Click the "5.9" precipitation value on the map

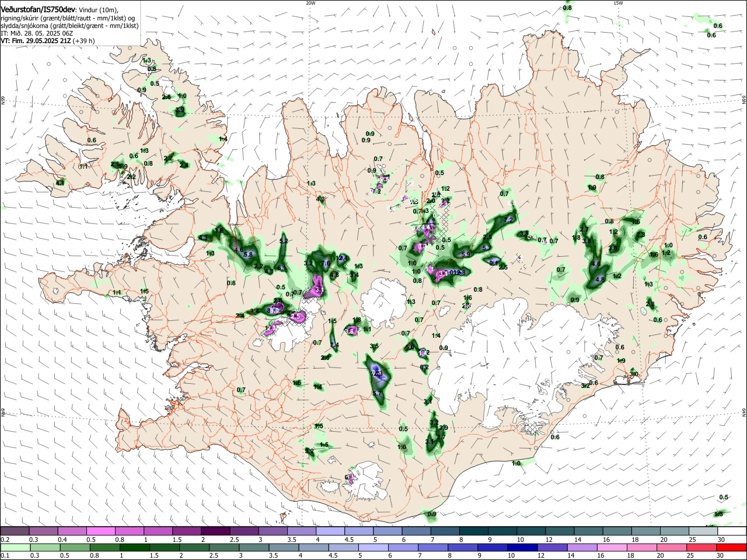[466, 254]
